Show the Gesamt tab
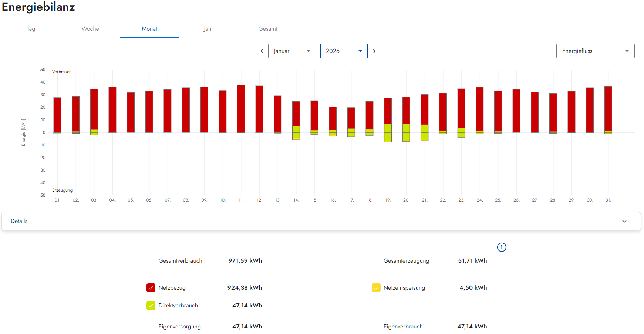 [x=267, y=29]
